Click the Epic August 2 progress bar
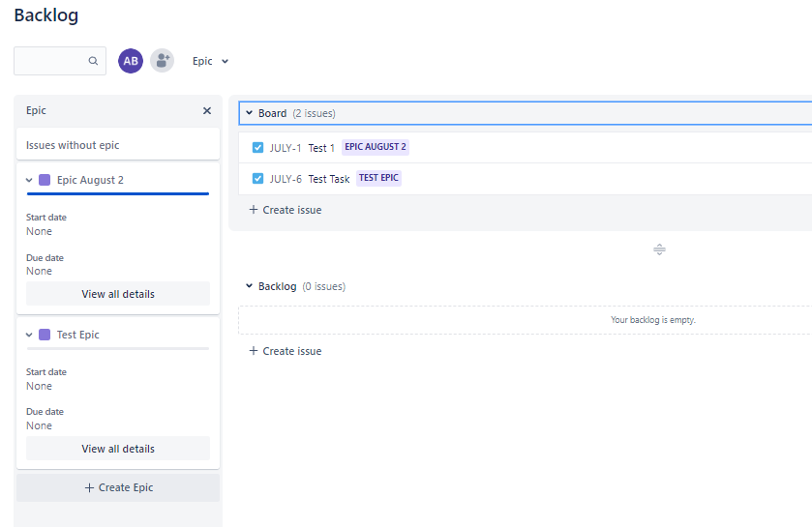 point(117,194)
